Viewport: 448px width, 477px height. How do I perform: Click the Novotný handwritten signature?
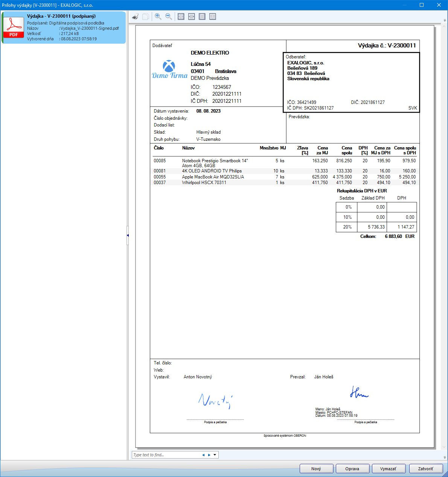click(215, 401)
